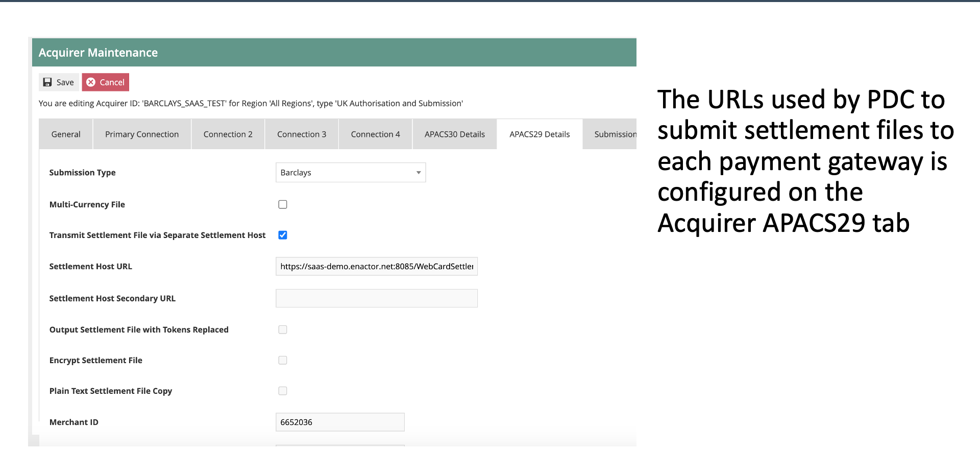Open the Connection 4 tab
980x475 pixels.
pos(375,134)
